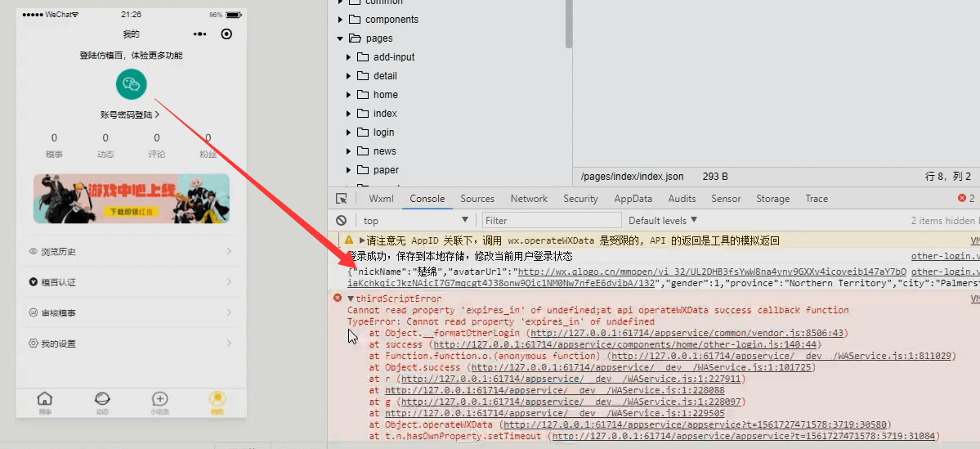Image resolution: width=980 pixels, height=449 pixels.
Task: Click the paper folder icon
Action: click(363, 169)
